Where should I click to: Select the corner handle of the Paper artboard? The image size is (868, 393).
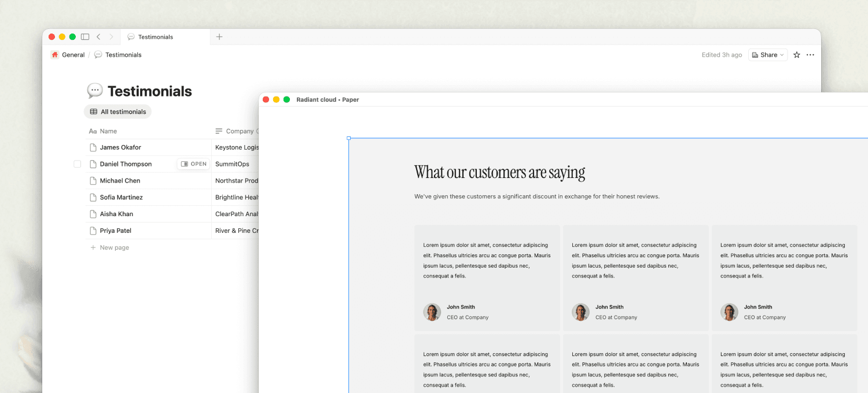348,138
